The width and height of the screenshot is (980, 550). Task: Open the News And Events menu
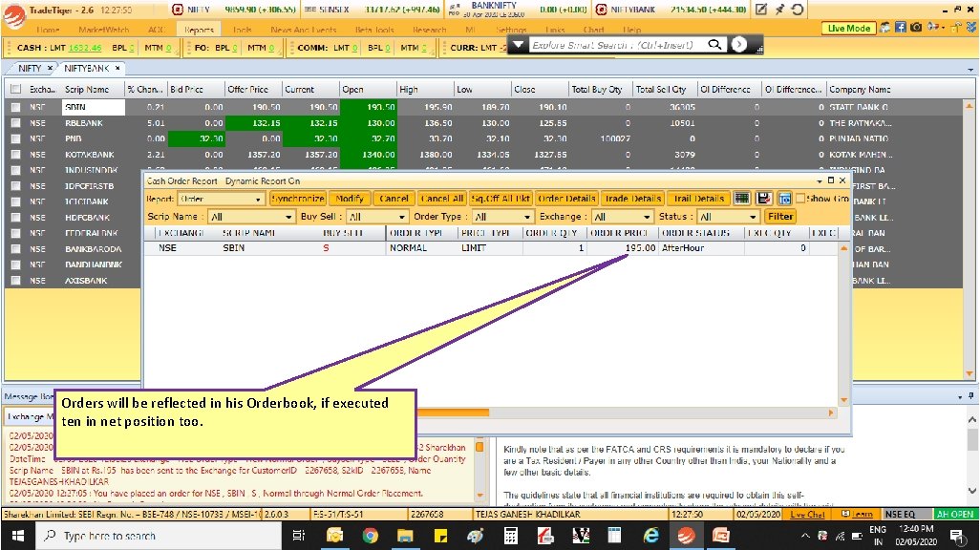click(x=303, y=30)
